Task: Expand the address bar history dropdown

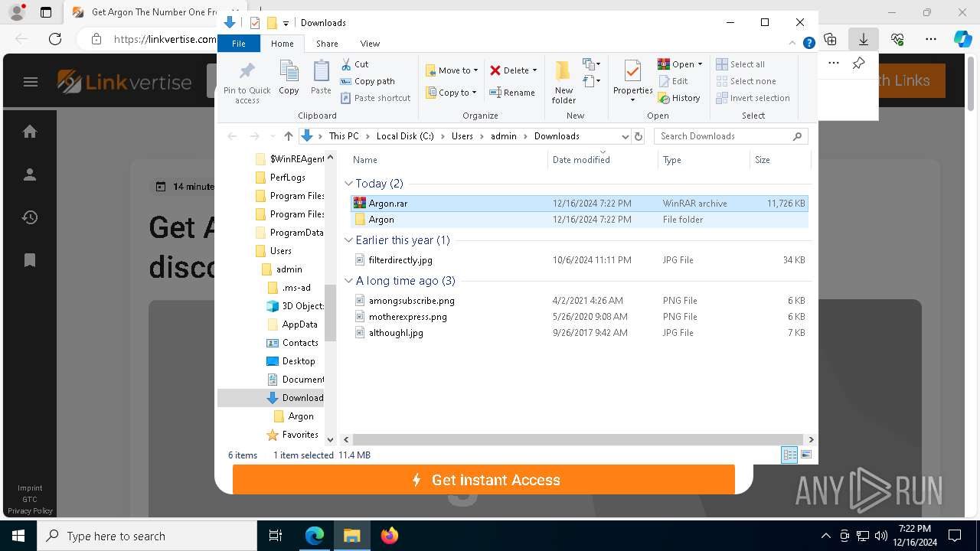Action: [625, 136]
